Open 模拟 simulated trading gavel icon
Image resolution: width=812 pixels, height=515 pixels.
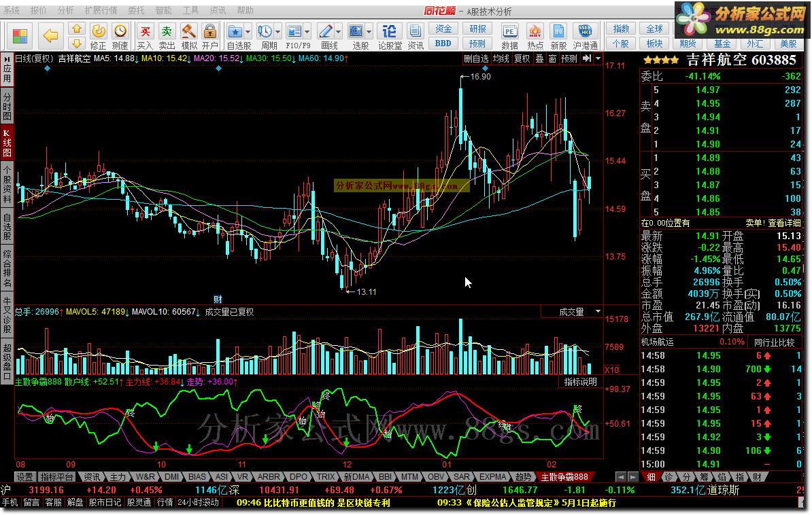click(189, 37)
